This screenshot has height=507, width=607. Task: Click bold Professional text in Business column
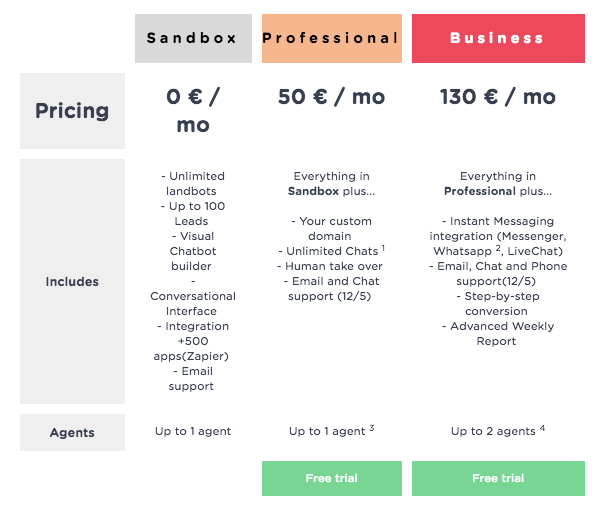(480, 191)
